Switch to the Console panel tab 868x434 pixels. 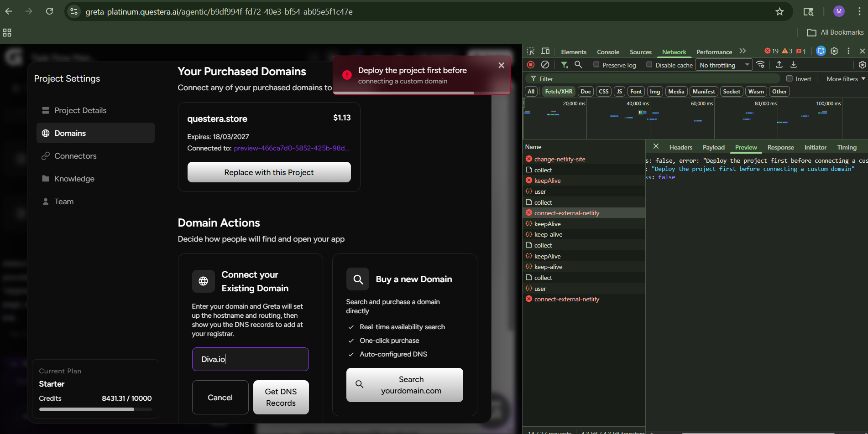tap(608, 52)
